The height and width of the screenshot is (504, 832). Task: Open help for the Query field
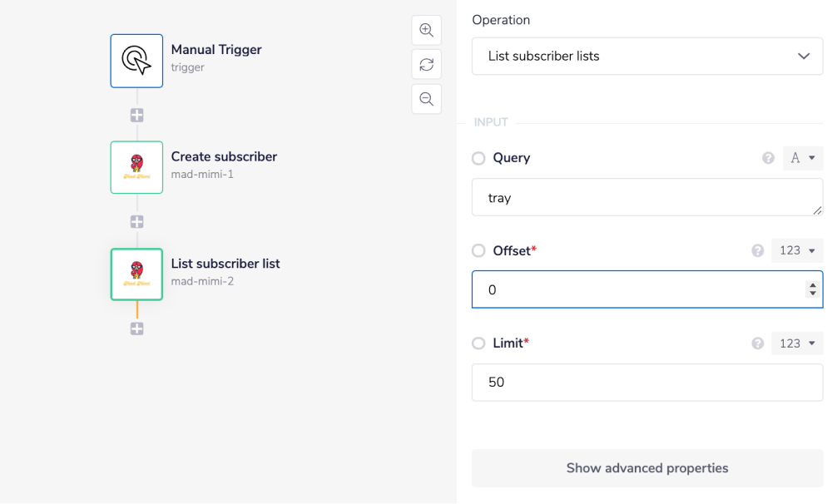tap(769, 158)
